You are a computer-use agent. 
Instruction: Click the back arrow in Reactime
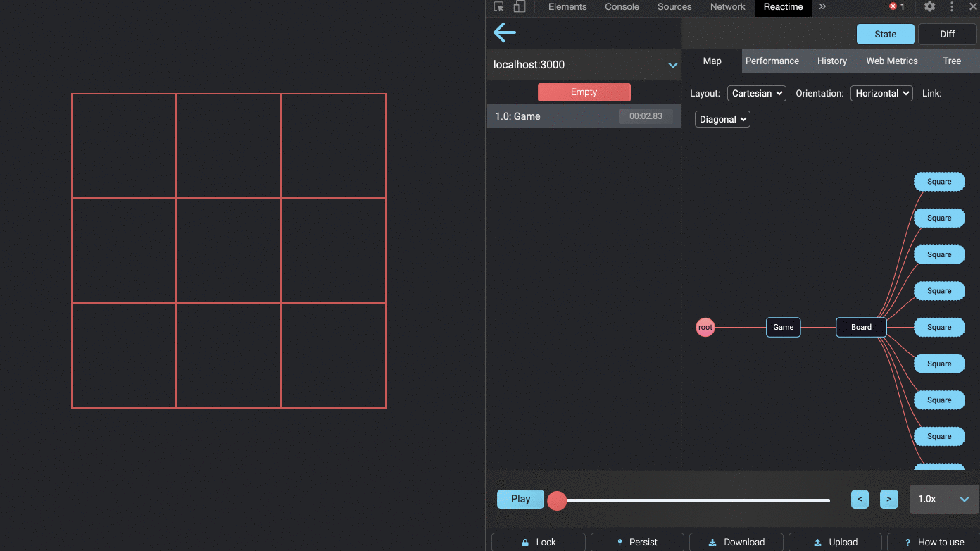click(504, 32)
